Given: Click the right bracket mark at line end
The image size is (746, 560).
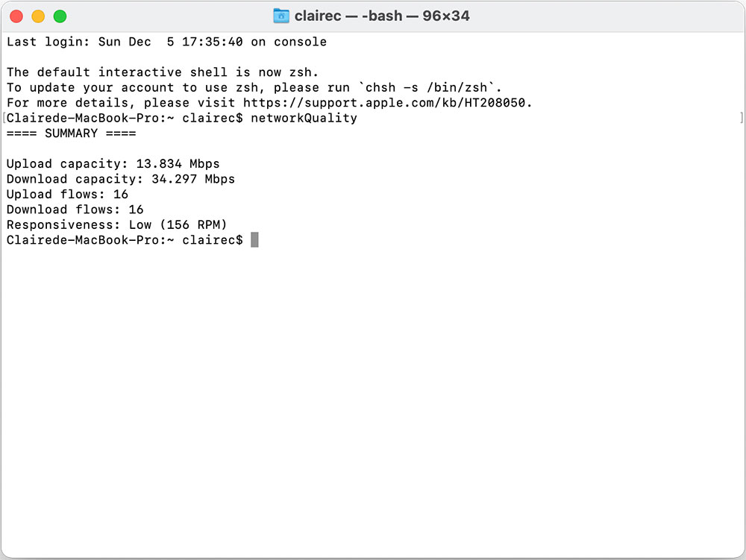Looking at the screenshot, I should (x=742, y=118).
